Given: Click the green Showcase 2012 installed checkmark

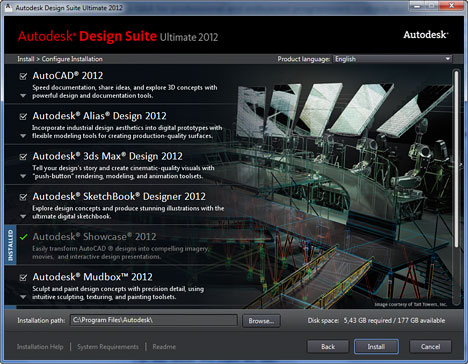Looking at the screenshot, I should tap(24, 237).
